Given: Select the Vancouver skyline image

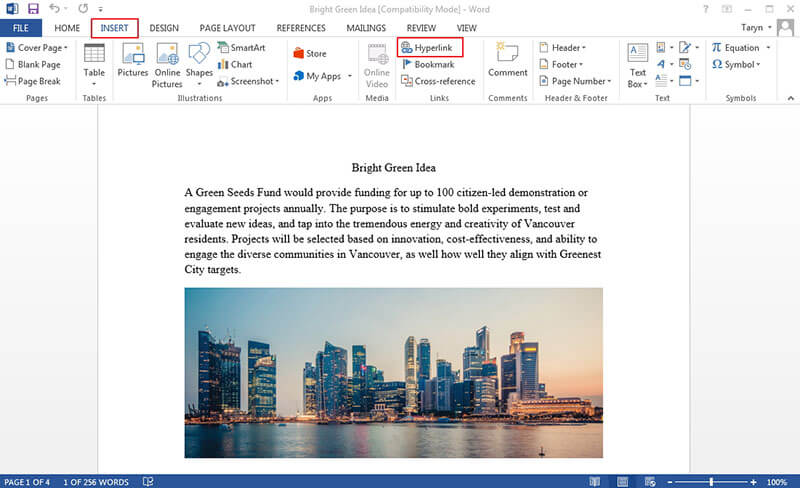Looking at the screenshot, I should (393, 373).
